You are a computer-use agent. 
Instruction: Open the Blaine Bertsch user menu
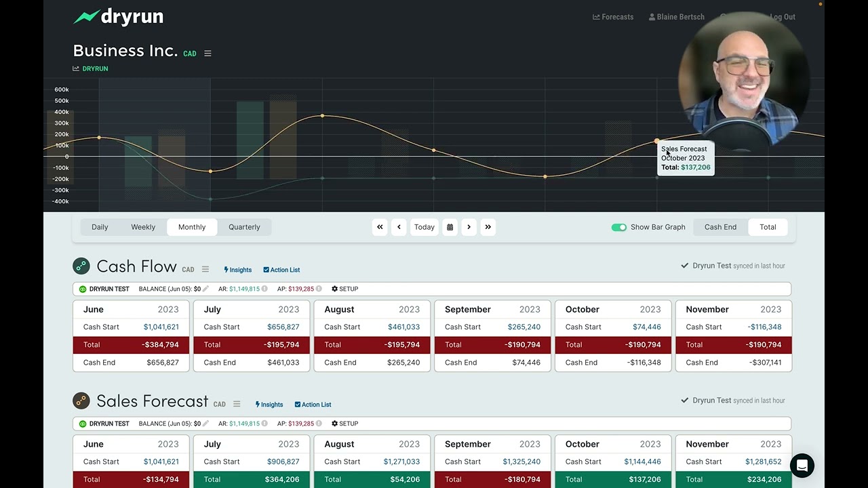tap(676, 17)
